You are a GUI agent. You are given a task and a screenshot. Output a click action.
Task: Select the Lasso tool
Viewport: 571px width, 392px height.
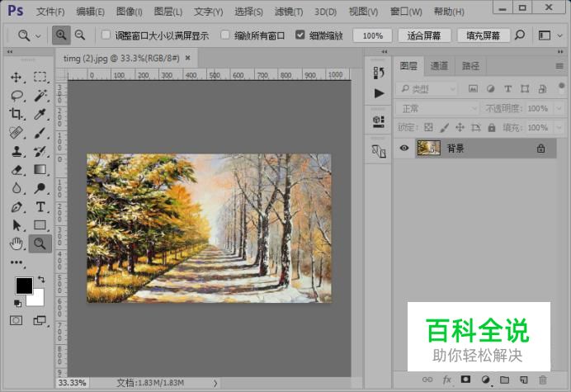17,96
